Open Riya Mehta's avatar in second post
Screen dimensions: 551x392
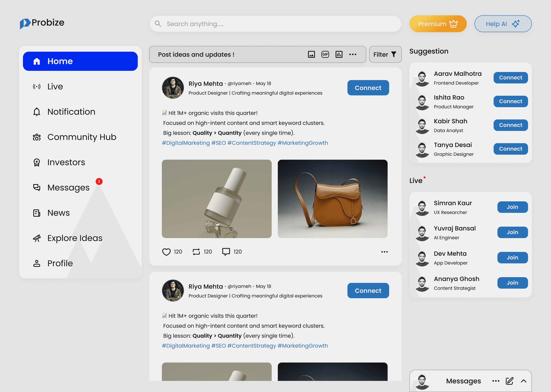click(x=173, y=291)
